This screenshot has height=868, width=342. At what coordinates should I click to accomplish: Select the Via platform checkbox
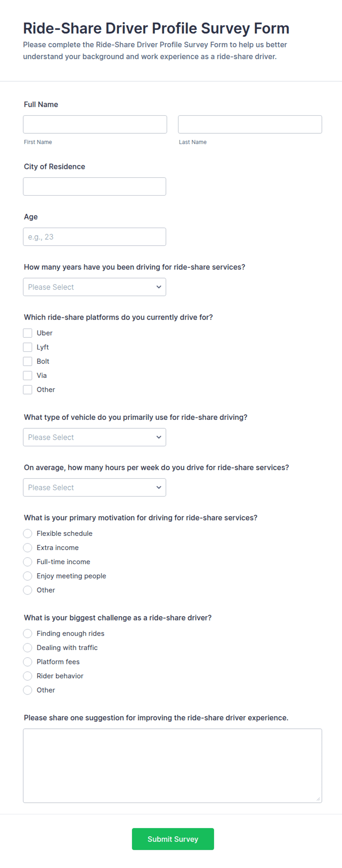click(x=28, y=376)
